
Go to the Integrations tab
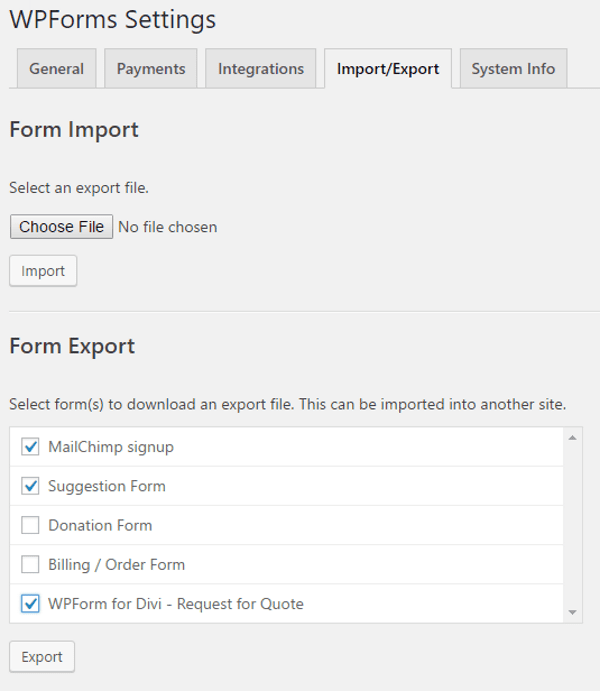pos(260,69)
